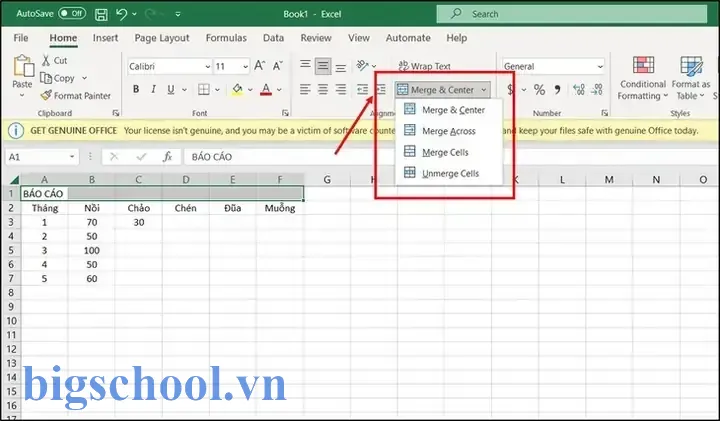Decrease font size with smaller A icon
The height and width of the screenshot is (421, 720).
click(277, 66)
